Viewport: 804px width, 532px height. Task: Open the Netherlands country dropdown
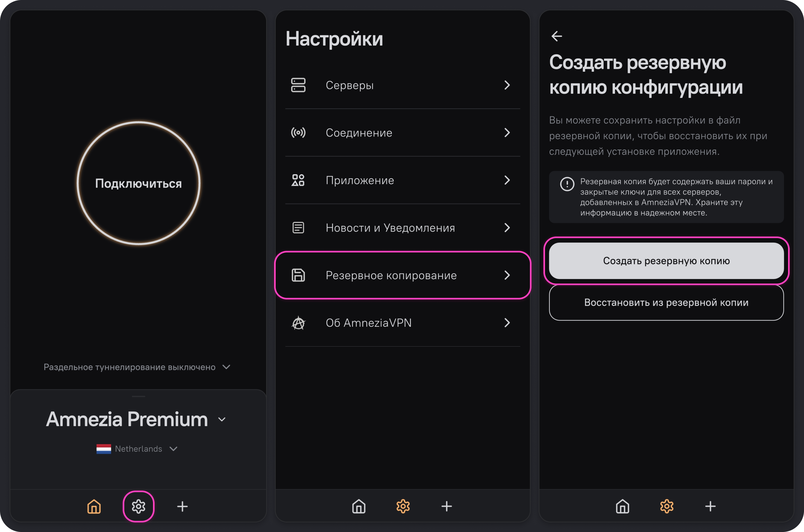click(x=173, y=449)
